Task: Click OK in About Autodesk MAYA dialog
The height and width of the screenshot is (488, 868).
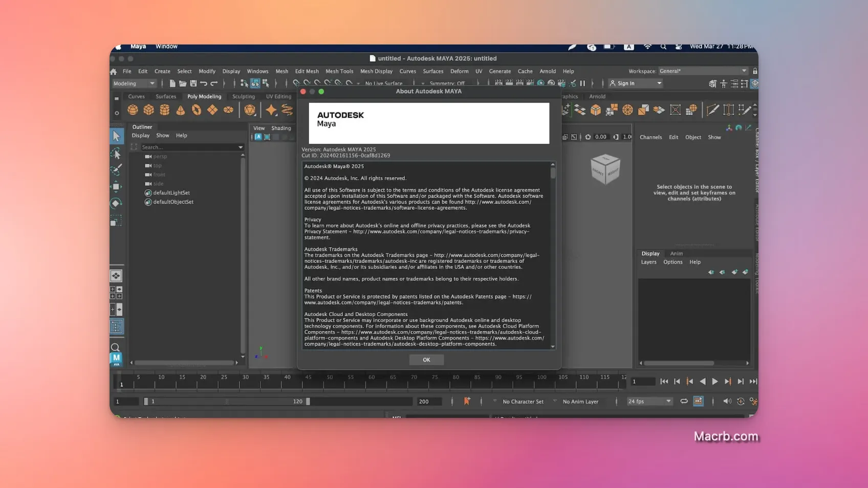Action: [426, 360]
